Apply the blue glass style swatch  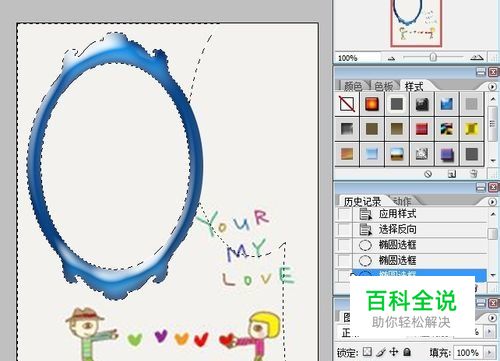[447, 104]
